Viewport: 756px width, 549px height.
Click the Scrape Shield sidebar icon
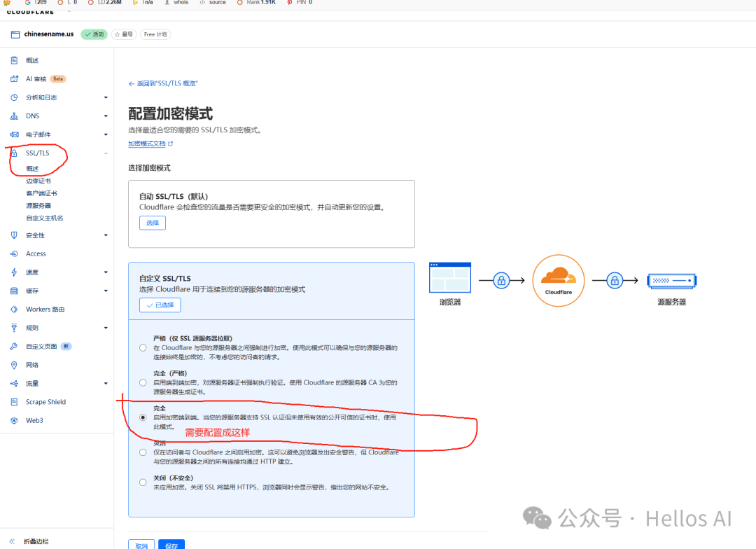click(14, 401)
